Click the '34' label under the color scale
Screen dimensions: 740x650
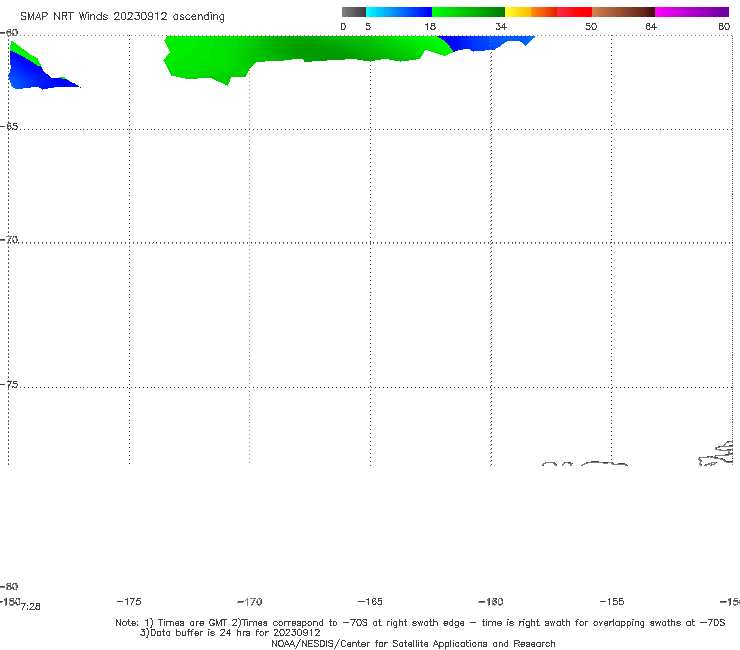pyautogui.click(x=501, y=27)
